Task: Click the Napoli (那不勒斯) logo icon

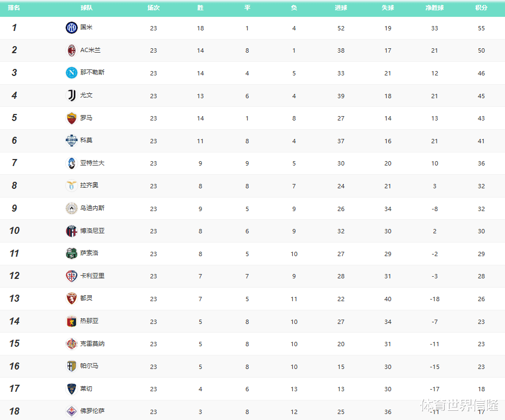Action: 72,73
